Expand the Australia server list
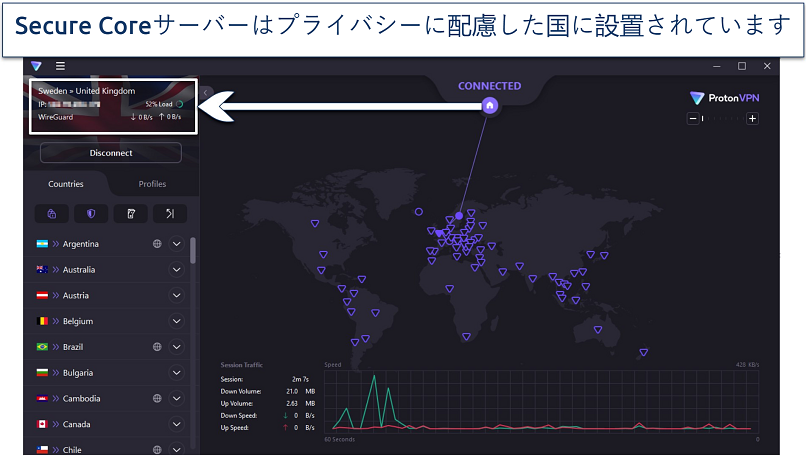The image size is (806, 456). point(177,270)
